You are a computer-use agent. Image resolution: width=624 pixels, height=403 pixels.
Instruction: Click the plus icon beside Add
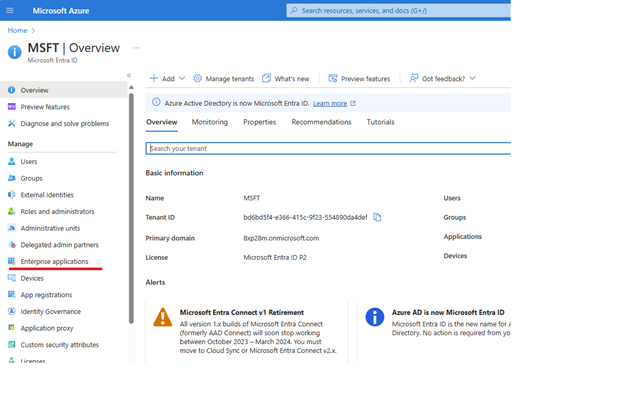154,78
